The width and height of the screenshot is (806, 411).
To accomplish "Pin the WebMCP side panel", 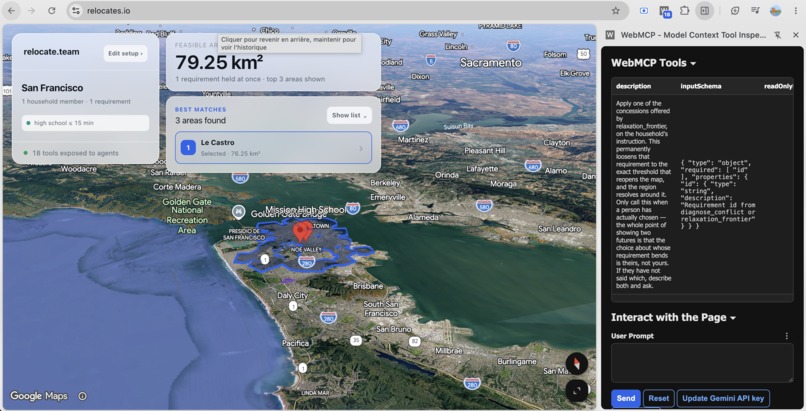I will tap(778, 35).
